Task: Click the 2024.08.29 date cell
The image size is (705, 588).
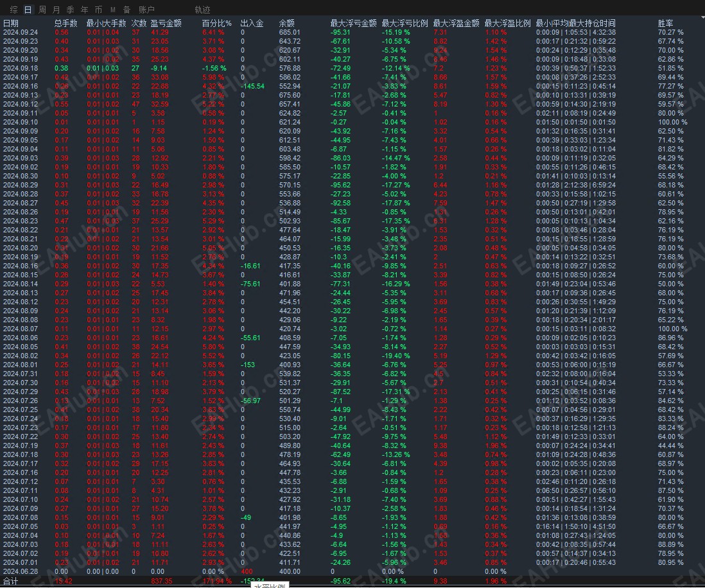Action: click(21, 186)
